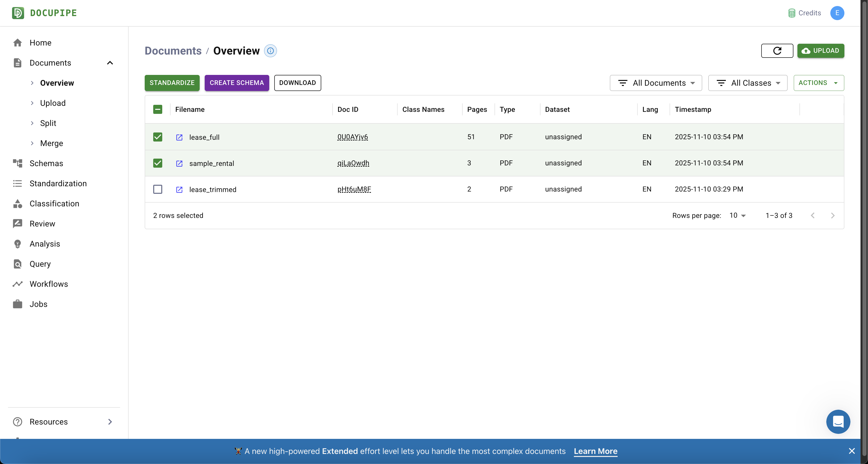Open the All Documents filter dropdown
This screenshot has width=868, height=464.
click(x=655, y=83)
